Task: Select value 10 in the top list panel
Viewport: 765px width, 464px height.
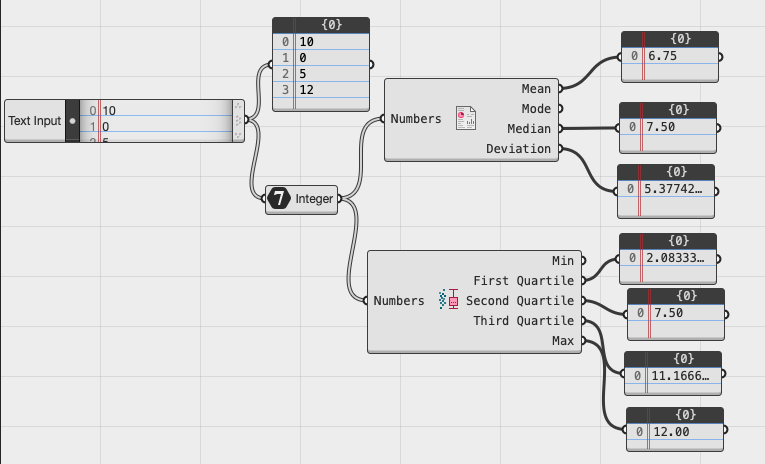Action: [x=306, y=42]
